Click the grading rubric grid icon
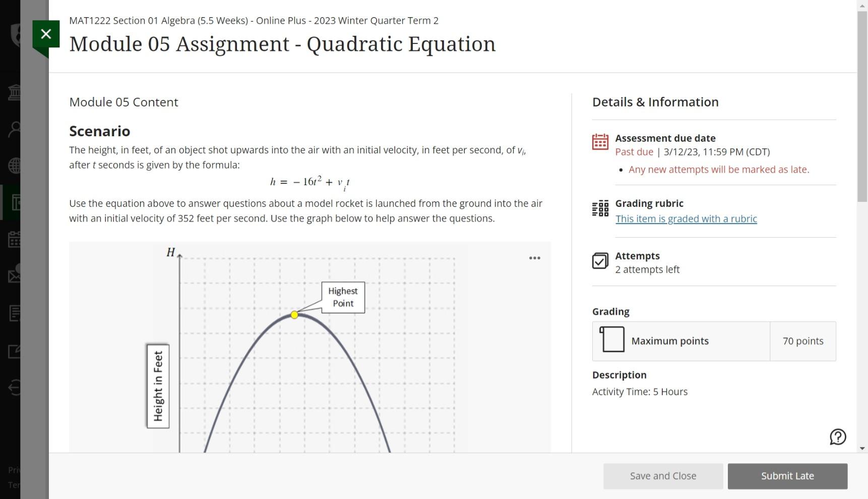Image resolution: width=868 pixels, height=499 pixels. [600, 207]
